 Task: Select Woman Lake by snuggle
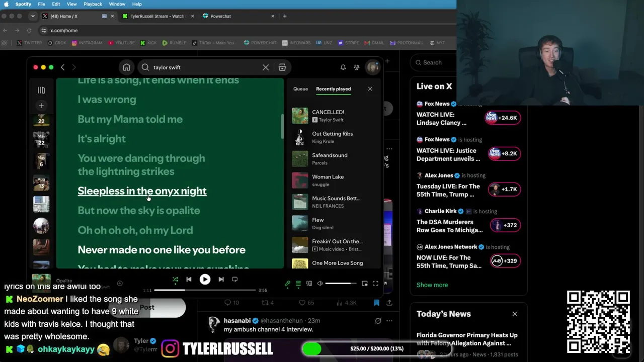pos(334,180)
